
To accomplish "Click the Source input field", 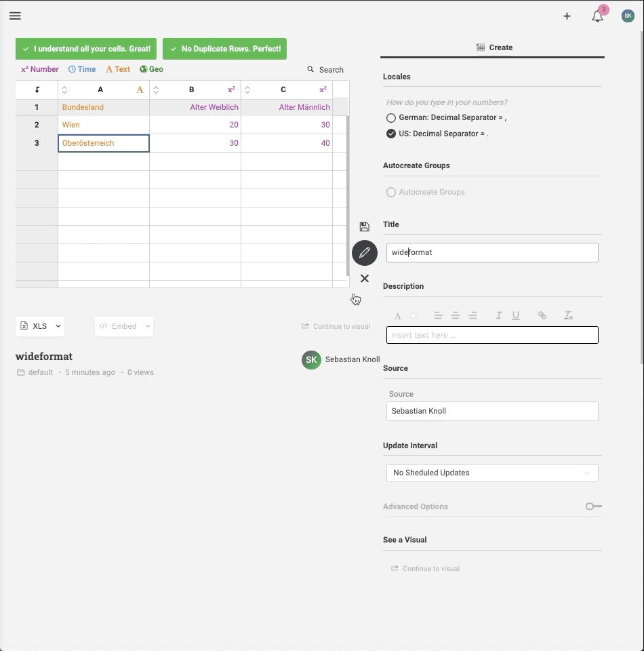I will point(492,411).
